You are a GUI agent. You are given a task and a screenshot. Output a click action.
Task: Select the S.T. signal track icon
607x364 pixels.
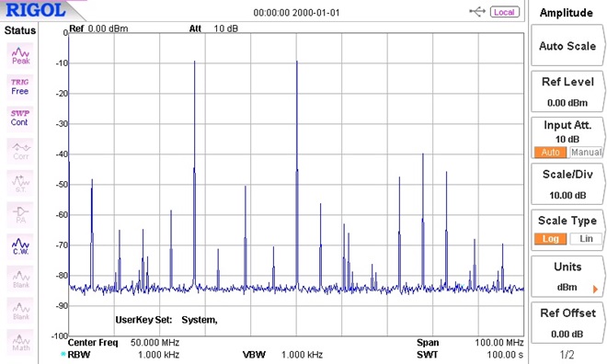click(x=20, y=183)
